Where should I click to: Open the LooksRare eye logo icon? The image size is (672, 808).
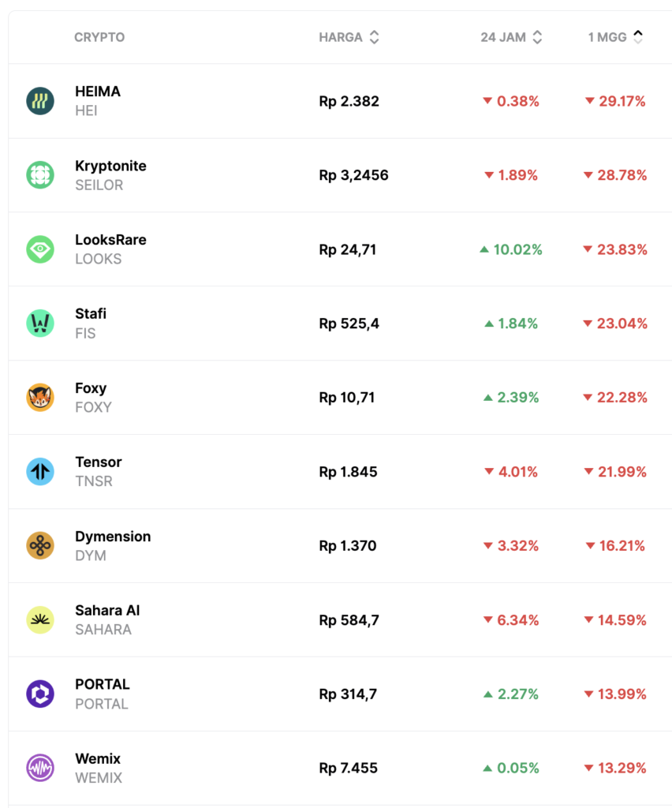(40, 249)
